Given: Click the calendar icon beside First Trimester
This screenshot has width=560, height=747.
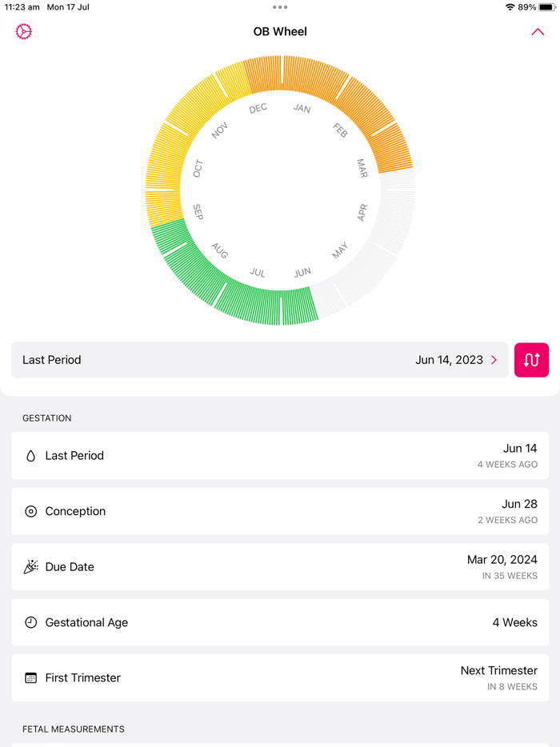Looking at the screenshot, I should pos(30,677).
